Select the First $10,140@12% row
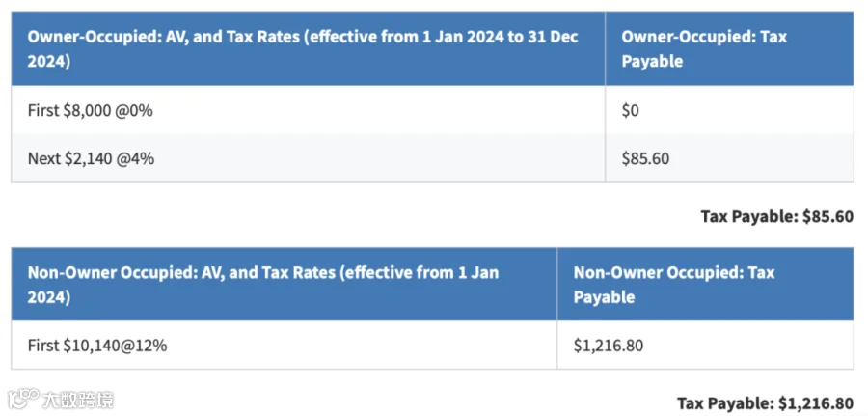Viewport: 868px width, 416px height. [432, 346]
